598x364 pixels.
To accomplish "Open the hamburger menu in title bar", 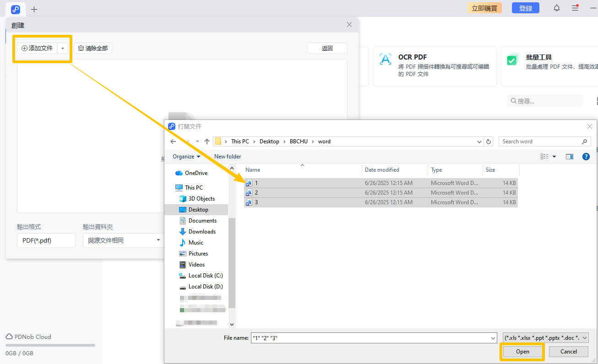I will 575,8.
